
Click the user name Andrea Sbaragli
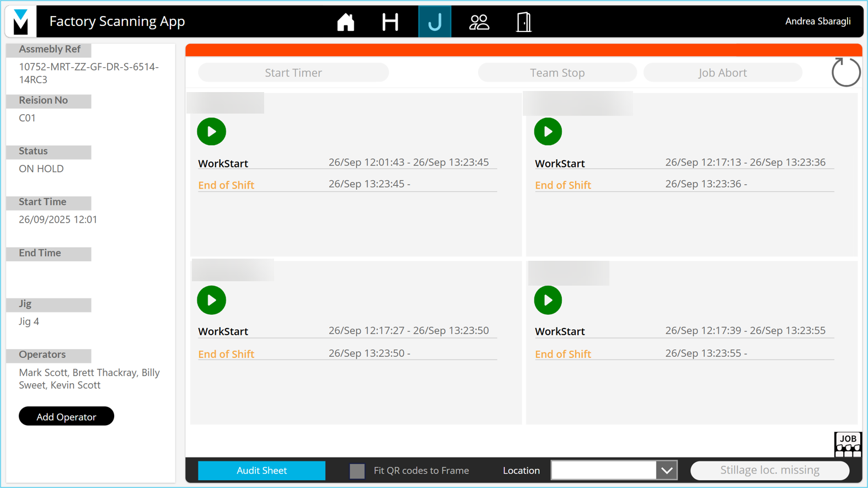[818, 21]
